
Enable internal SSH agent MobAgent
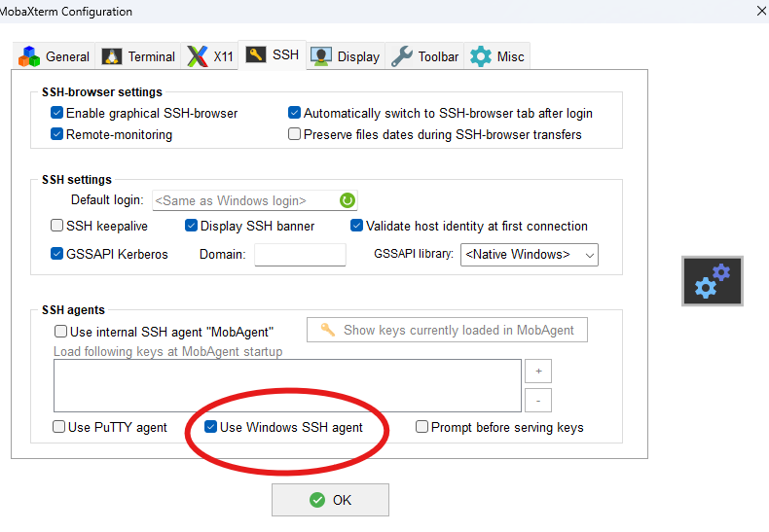coord(60,332)
